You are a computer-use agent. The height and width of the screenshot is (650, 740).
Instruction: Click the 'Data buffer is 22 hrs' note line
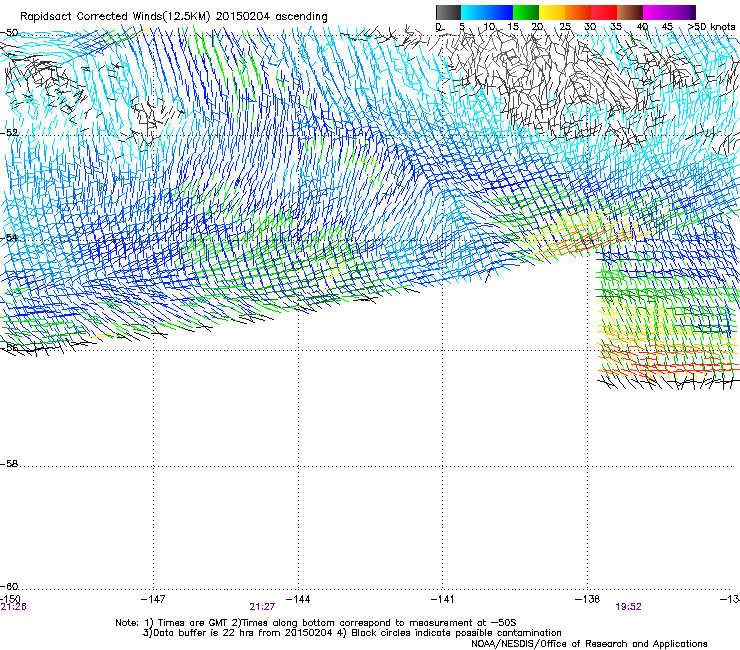pos(352,633)
